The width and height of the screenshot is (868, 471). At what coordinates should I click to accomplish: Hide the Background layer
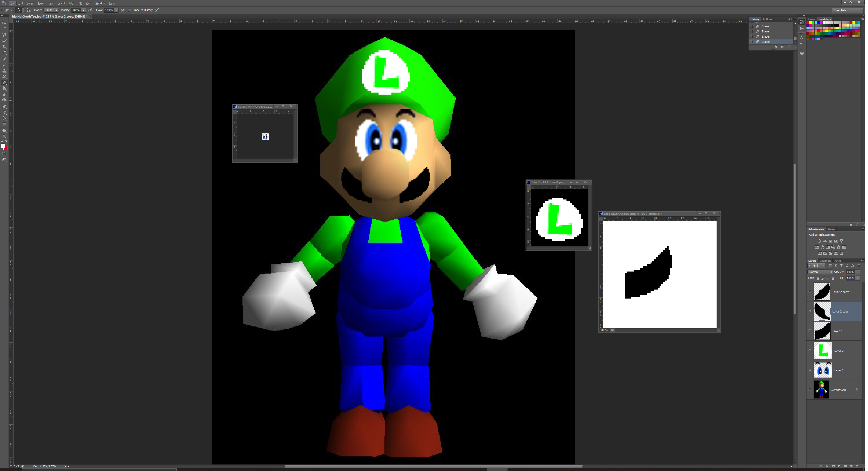pos(810,389)
